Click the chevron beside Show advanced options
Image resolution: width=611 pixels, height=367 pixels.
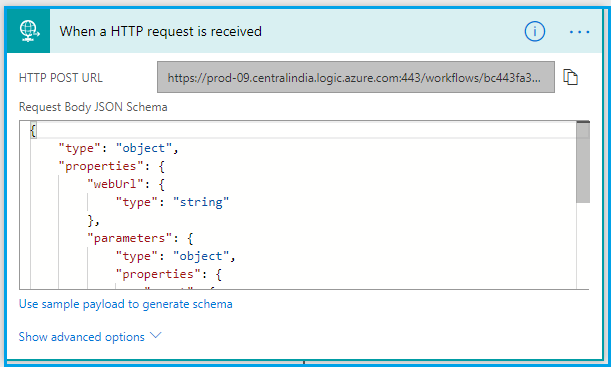[x=155, y=335]
